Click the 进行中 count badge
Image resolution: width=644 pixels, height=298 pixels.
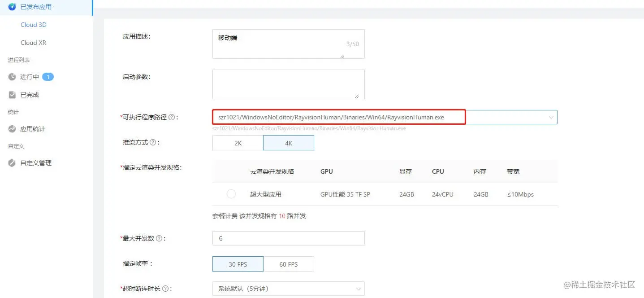(48, 77)
